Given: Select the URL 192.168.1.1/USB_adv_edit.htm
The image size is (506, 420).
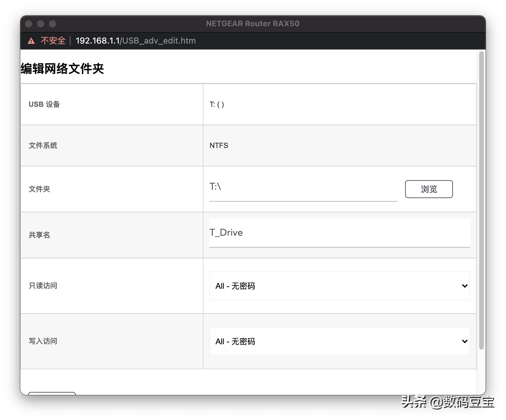Looking at the screenshot, I should (x=135, y=41).
